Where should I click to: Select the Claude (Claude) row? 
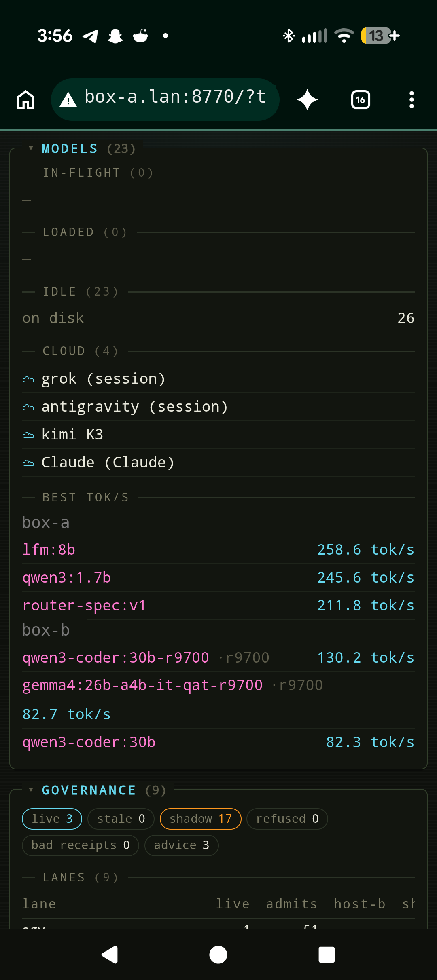[x=218, y=463]
